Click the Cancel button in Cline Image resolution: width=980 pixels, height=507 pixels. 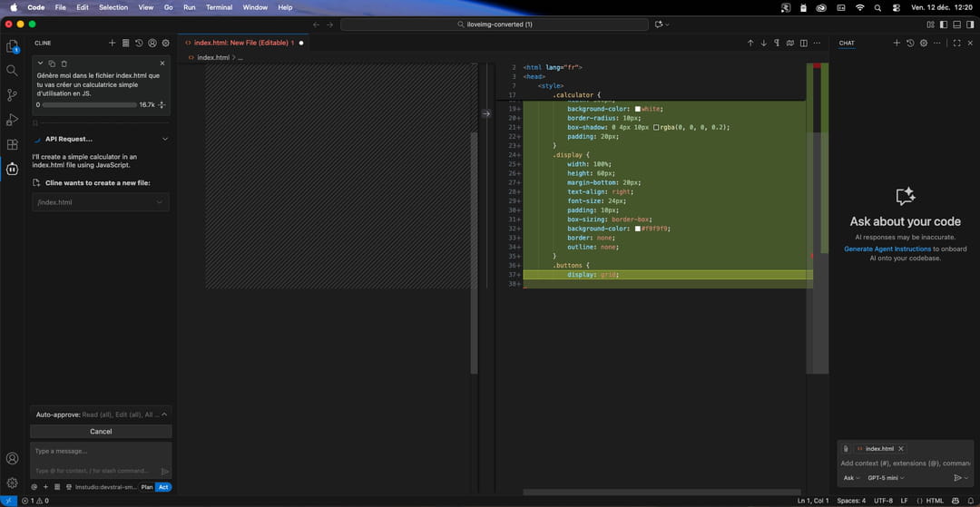(101, 432)
